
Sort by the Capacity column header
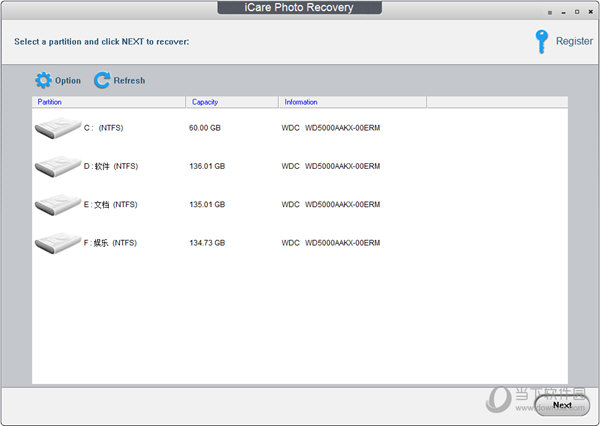point(232,102)
